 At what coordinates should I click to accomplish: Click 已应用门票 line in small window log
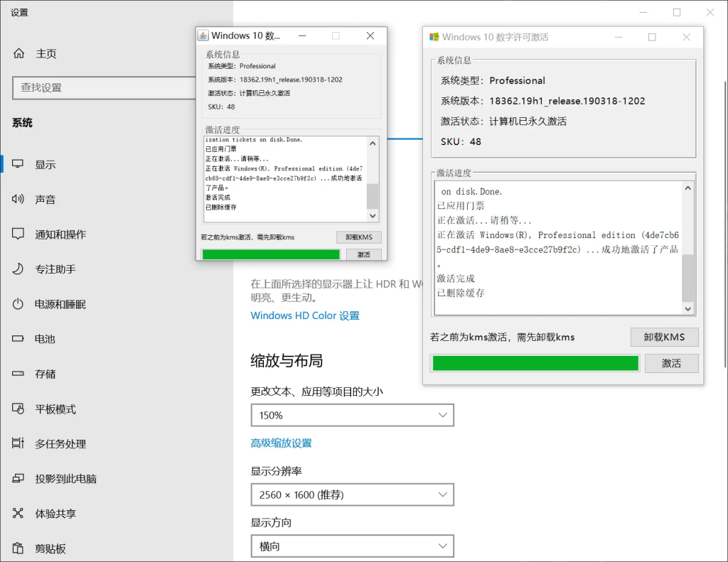coord(221,149)
